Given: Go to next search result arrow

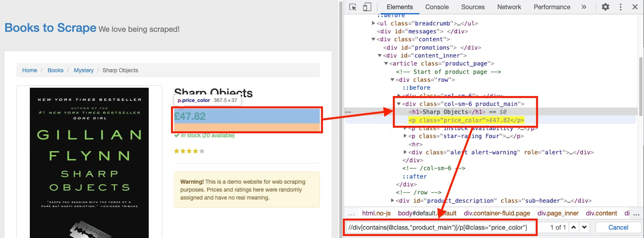Looking at the screenshot, I should pos(584,227).
